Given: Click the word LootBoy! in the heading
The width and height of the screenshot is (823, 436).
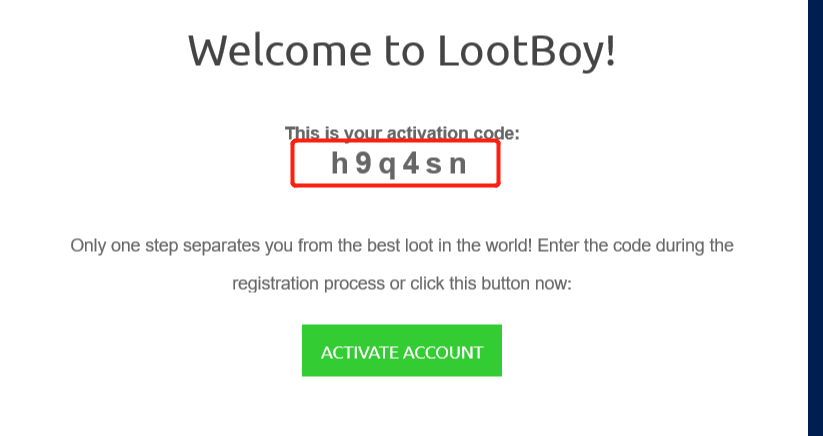Looking at the screenshot, I should 526,50.
